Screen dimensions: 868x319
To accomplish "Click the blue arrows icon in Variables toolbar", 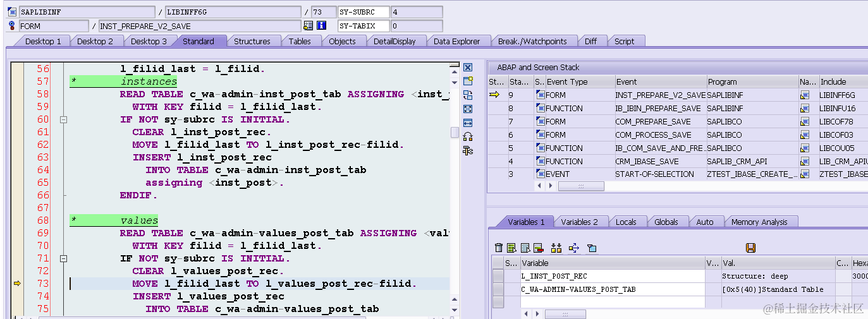I will [x=574, y=248].
